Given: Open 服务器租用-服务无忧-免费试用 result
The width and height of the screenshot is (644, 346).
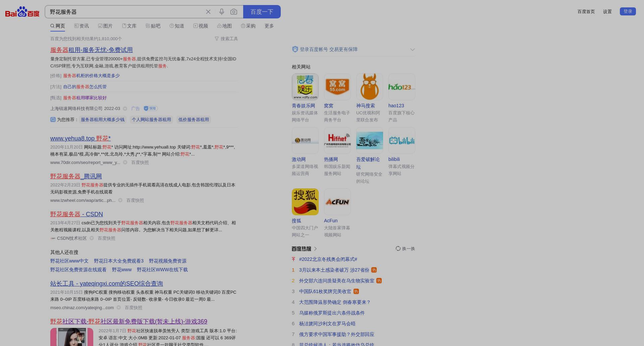Looking at the screenshot, I should point(92,50).
